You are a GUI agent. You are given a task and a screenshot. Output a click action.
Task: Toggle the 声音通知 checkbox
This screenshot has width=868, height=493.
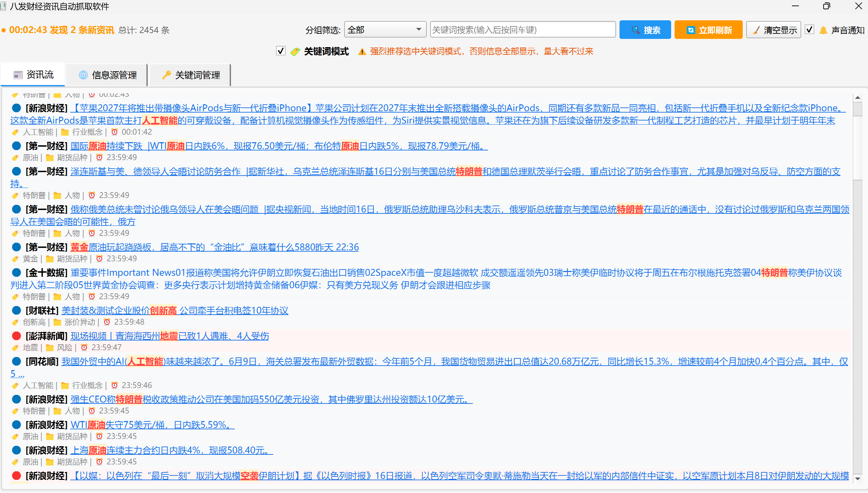809,30
